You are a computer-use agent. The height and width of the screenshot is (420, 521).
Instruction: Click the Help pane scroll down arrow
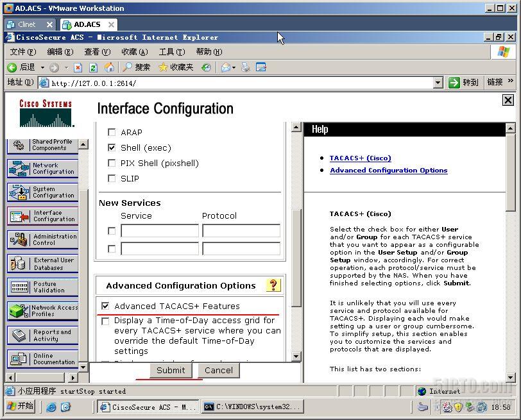(x=511, y=377)
